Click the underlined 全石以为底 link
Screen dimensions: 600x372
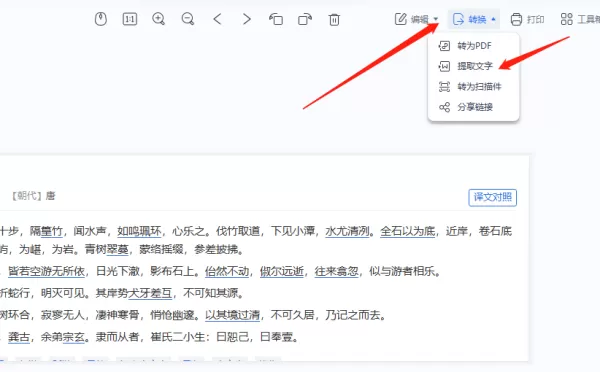point(408,231)
